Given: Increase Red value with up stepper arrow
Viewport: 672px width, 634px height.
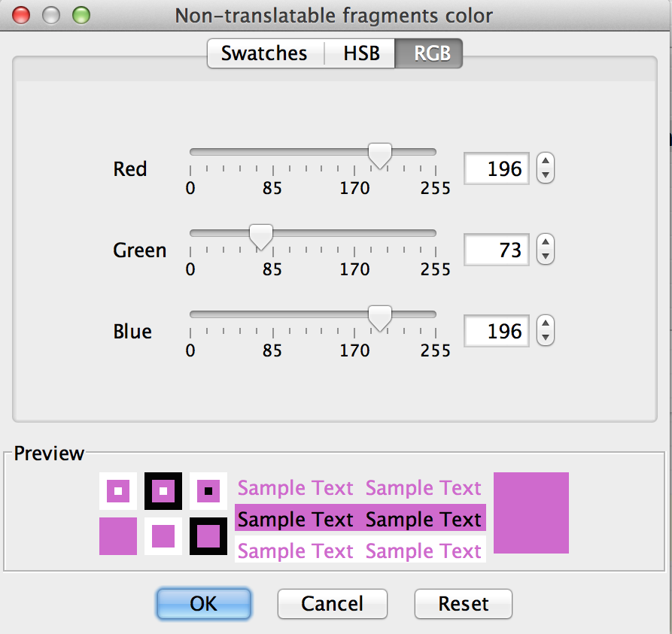Looking at the screenshot, I should click(546, 161).
